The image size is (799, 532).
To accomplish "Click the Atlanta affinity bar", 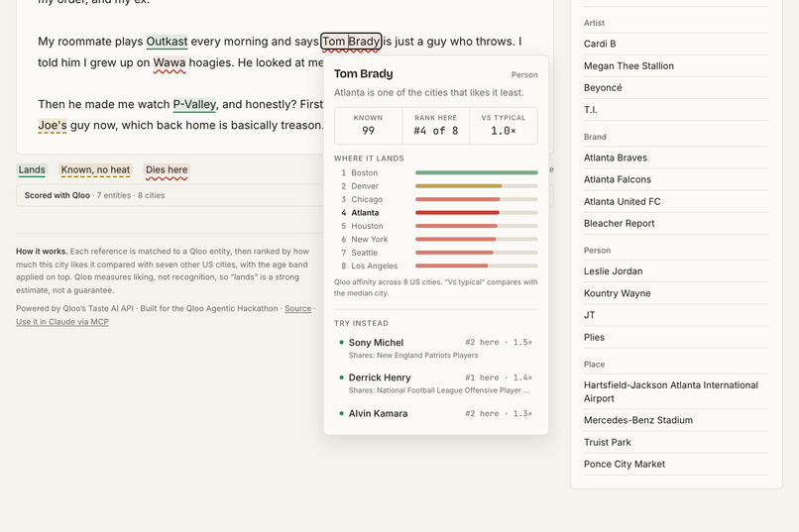I will 477,213.
